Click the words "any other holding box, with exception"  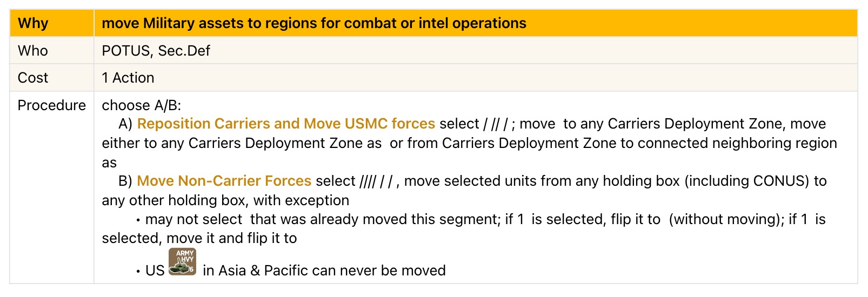point(225,200)
